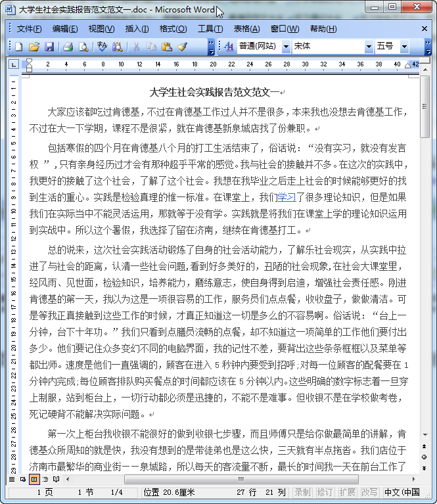The height and width of the screenshot is (504, 437).
Task: Close the document with menu bar X
Action: point(425,29)
